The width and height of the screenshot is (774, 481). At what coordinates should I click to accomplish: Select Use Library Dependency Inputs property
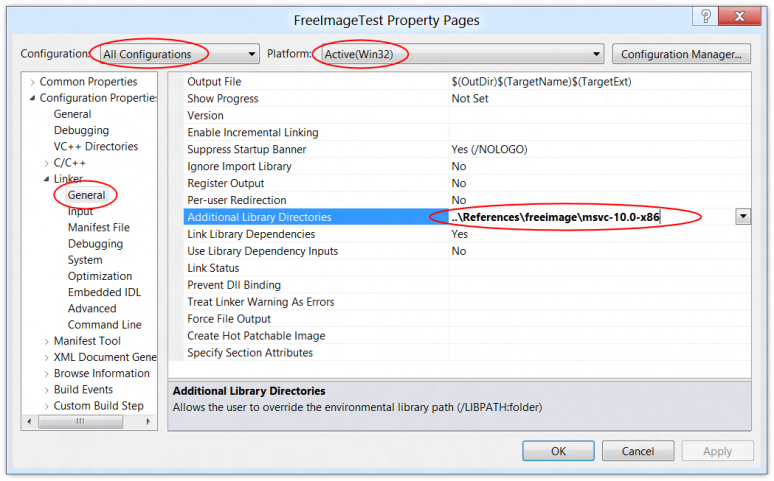[x=467, y=251]
